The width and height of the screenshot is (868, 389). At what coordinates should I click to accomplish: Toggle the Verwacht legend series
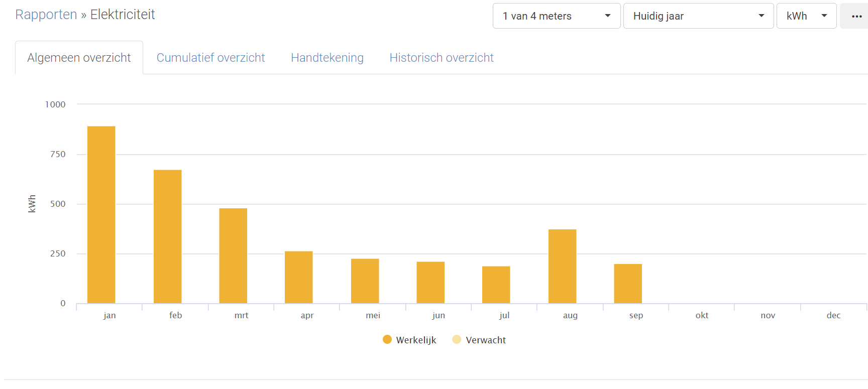(485, 340)
